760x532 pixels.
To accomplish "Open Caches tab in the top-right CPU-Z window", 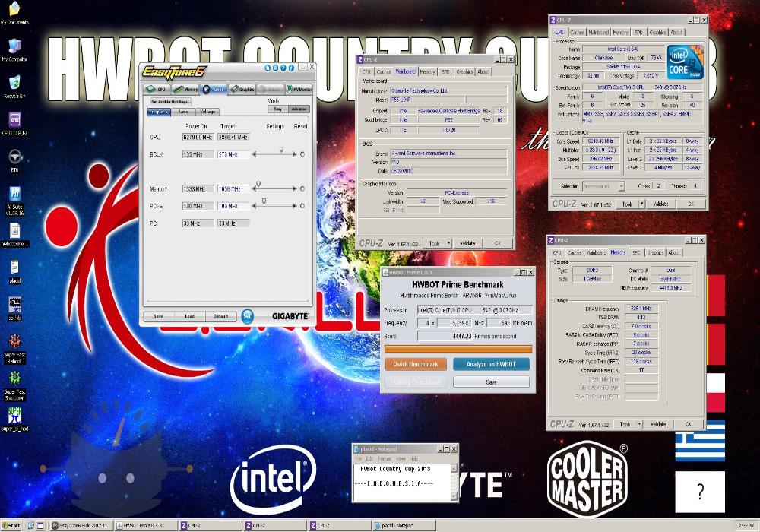I will point(577,32).
